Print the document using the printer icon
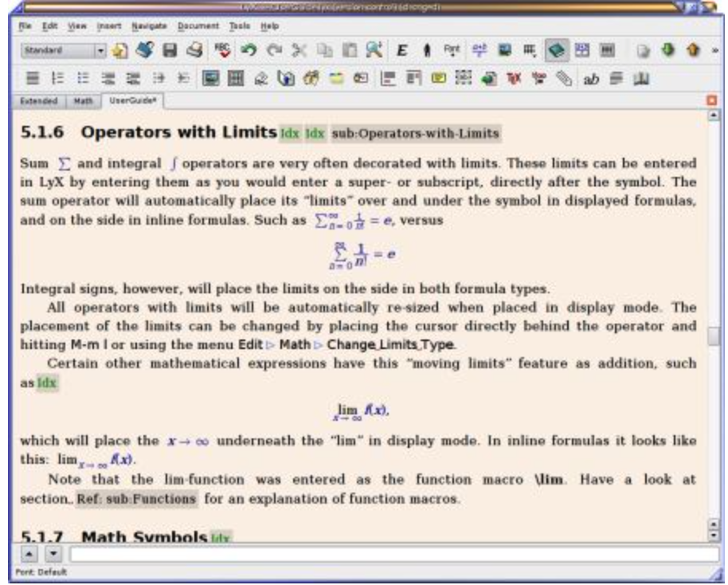Viewport: 728px width, 585px height. tap(194, 50)
